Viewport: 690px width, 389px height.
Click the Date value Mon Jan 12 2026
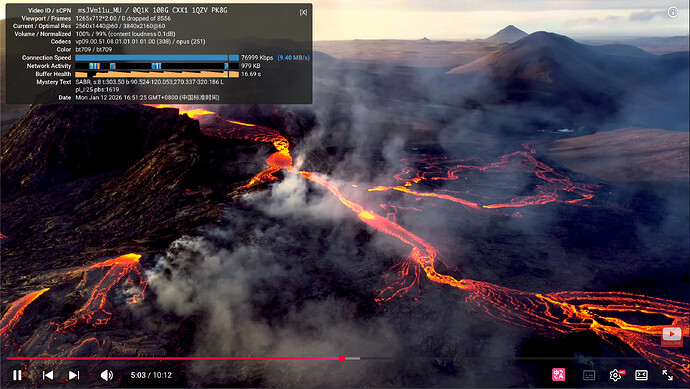(147, 98)
